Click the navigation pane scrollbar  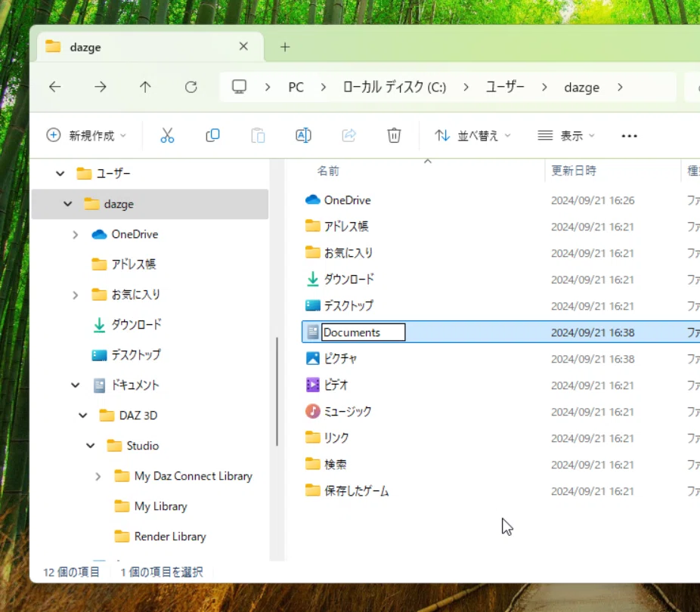[x=277, y=391]
